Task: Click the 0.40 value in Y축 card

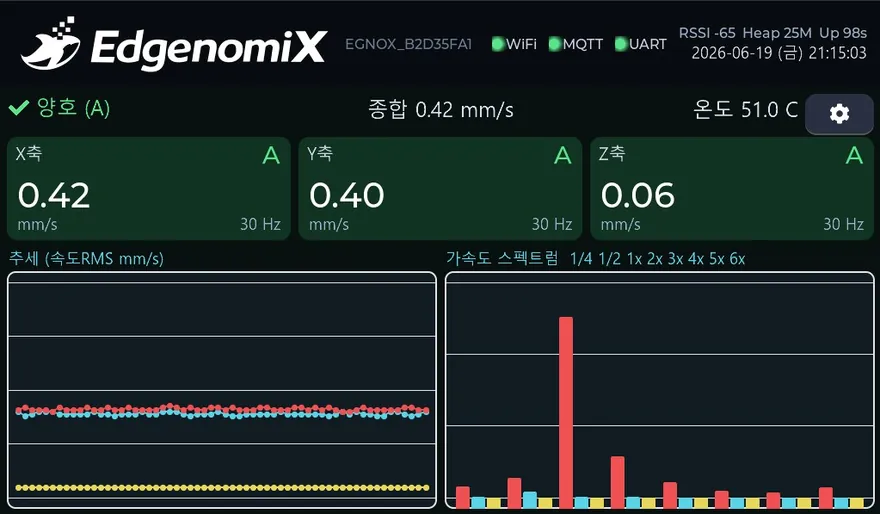Action: pyautogui.click(x=347, y=195)
